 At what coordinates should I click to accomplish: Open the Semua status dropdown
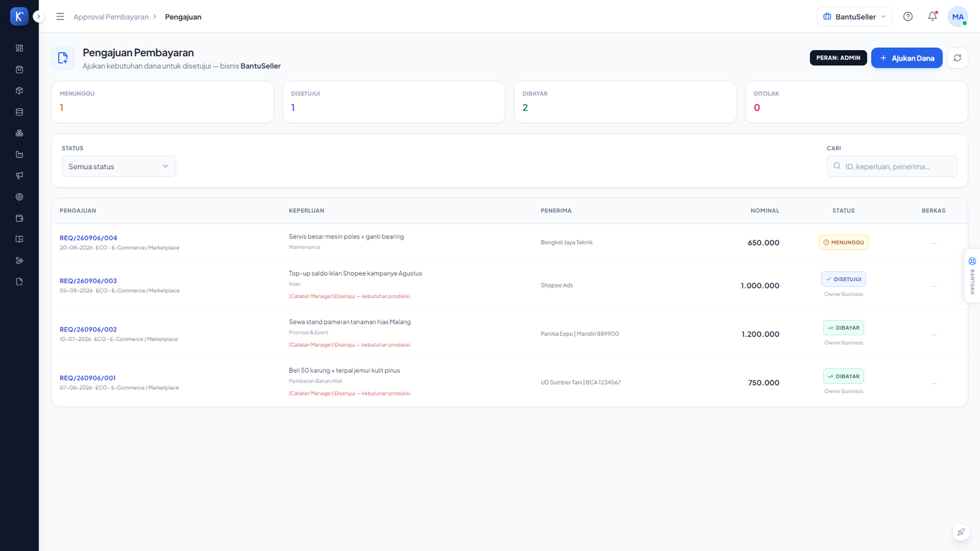tap(119, 166)
